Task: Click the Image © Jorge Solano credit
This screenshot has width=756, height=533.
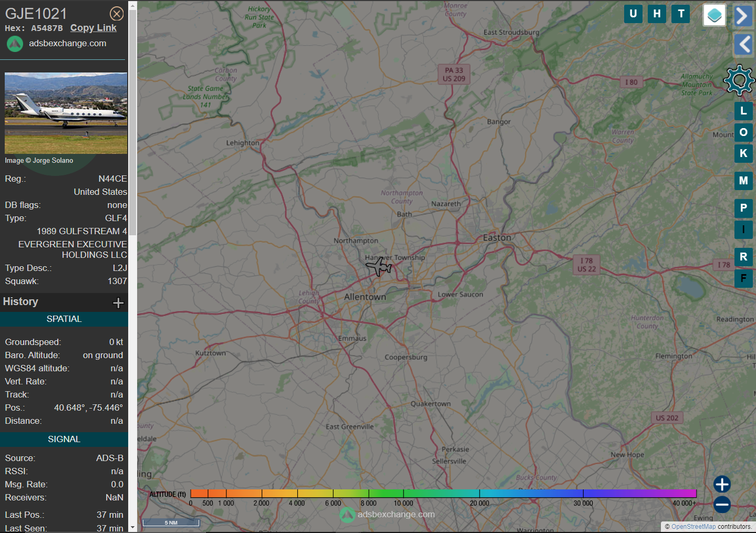Action: click(39, 161)
